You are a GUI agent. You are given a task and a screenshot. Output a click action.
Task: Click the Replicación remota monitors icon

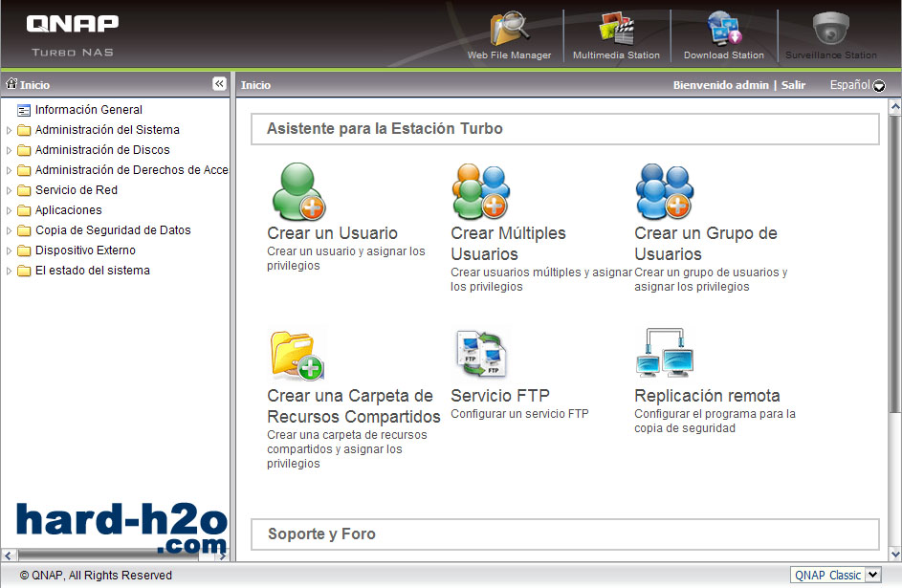click(x=665, y=353)
